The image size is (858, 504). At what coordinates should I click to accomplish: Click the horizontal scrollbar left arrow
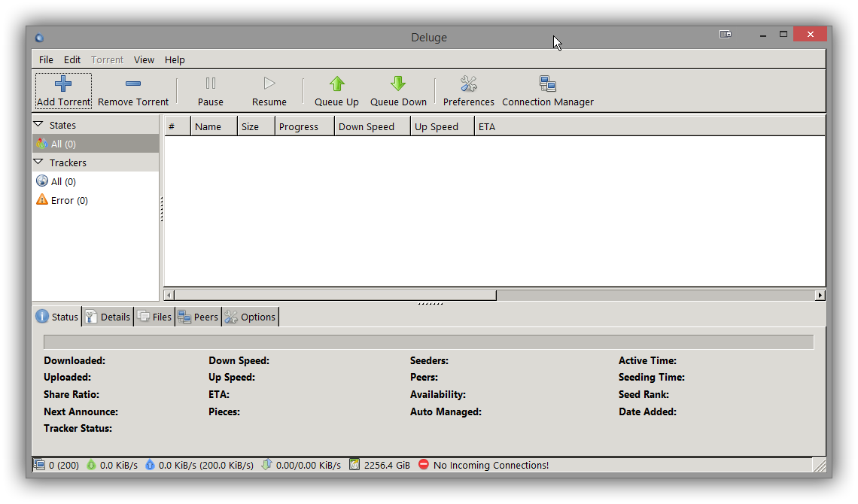click(169, 295)
